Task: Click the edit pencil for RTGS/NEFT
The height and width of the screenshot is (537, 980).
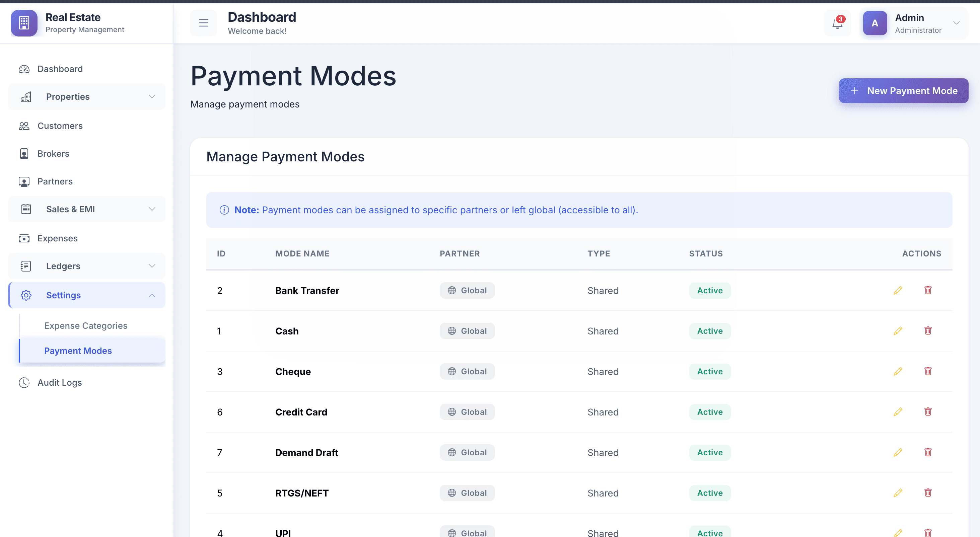Action: 898,493
